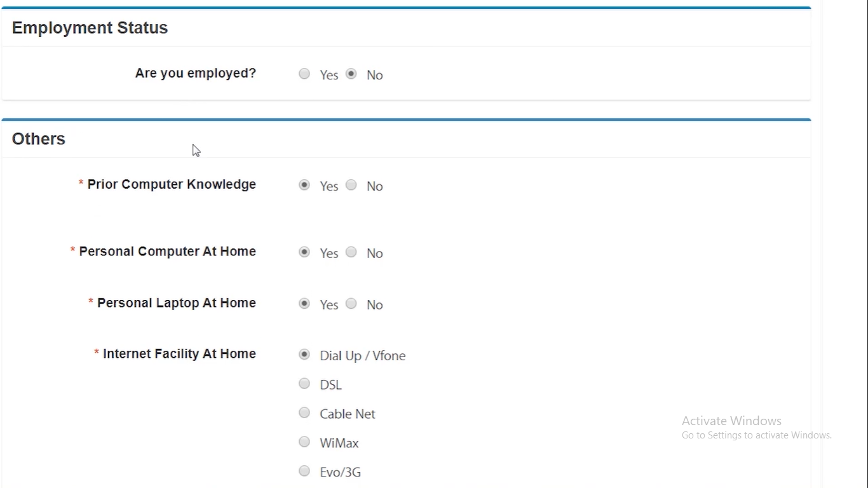Viewport: 868px width, 488px height.
Task: Set Personal Computer At Home to Yes
Action: pos(304,252)
